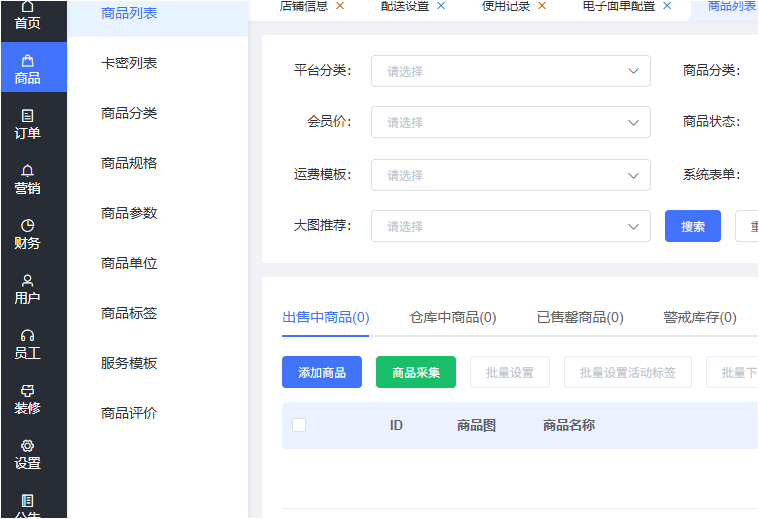Open the 大图推荐 dropdown
This screenshot has height=519, width=759.
click(511, 226)
